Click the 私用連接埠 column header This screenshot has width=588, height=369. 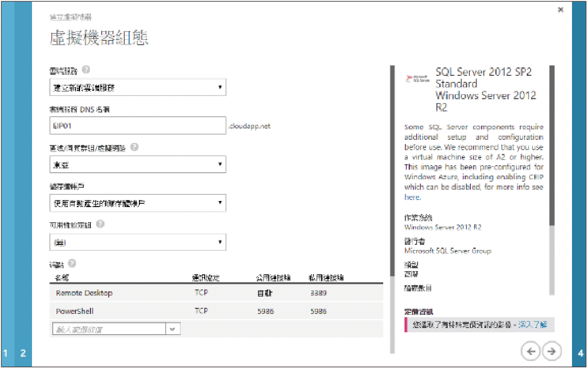[x=326, y=278]
